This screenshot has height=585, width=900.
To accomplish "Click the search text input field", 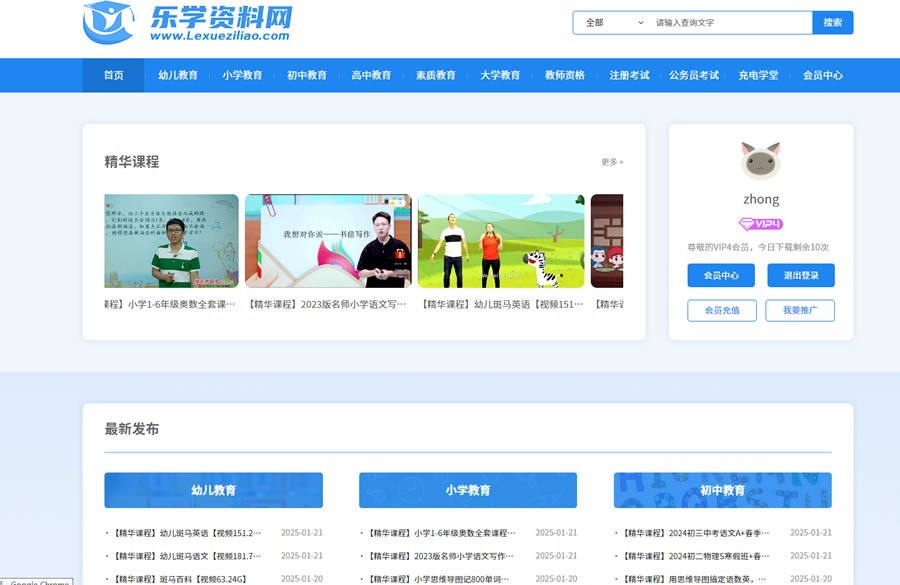I will point(730,23).
